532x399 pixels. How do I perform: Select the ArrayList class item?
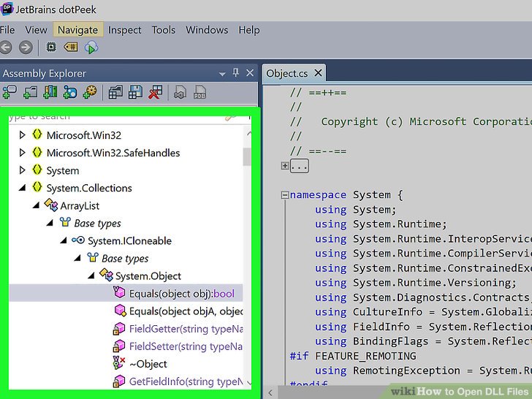point(80,206)
